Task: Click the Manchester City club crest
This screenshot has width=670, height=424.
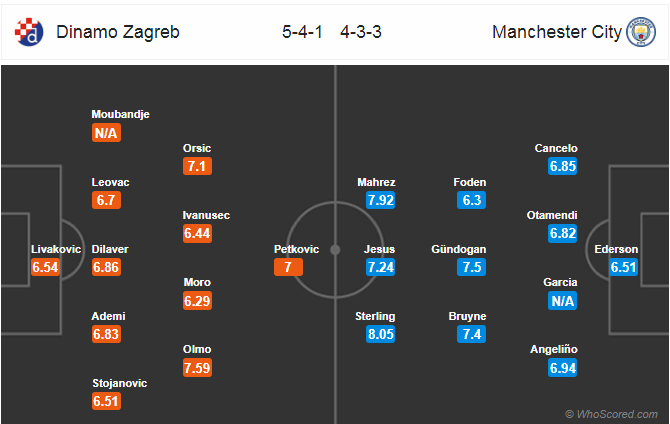Action: (641, 32)
